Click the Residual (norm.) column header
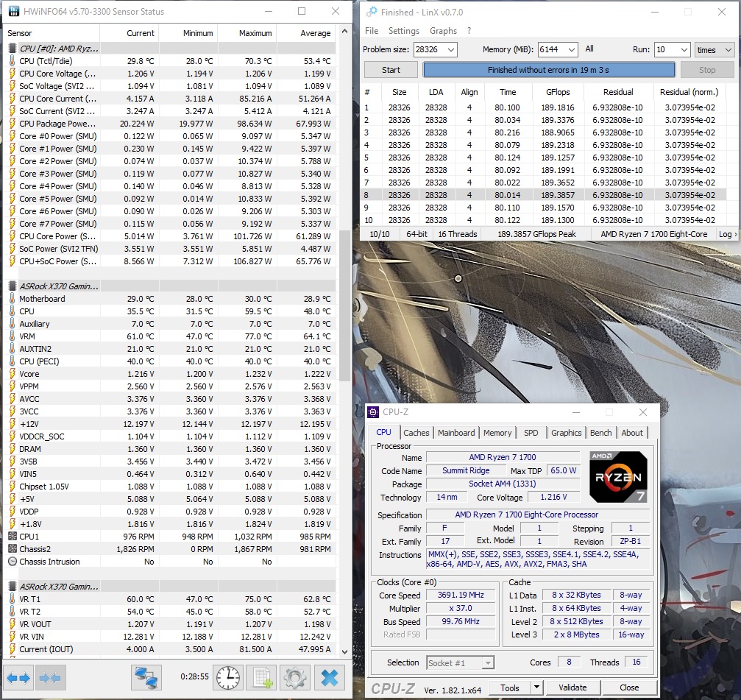 690,92
